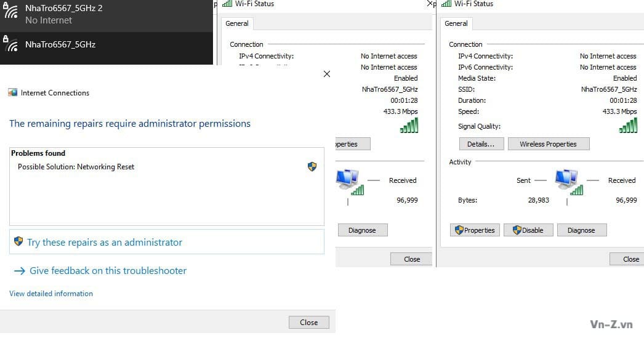Select the General tab in middle Wi-Fi Status window

click(237, 23)
